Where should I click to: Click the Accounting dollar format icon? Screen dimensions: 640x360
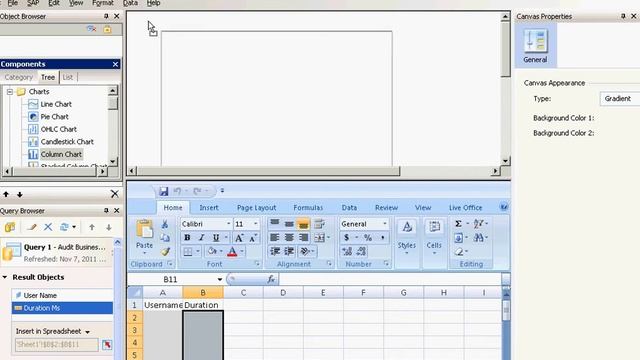click(x=347, y=238)
